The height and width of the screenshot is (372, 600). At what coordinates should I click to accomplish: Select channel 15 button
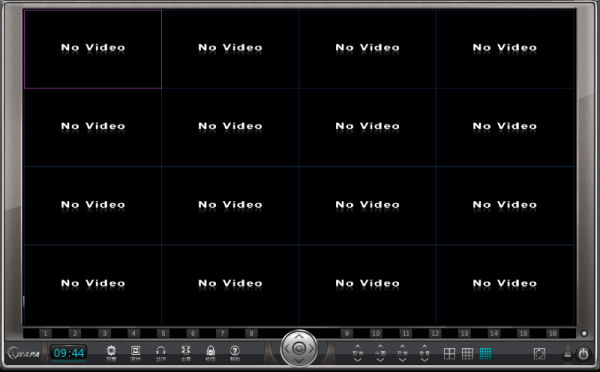click(x=523, y=333)
